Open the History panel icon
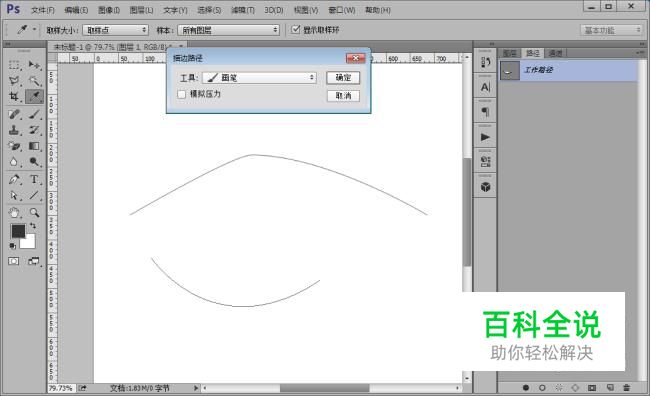 click(485, 63)
